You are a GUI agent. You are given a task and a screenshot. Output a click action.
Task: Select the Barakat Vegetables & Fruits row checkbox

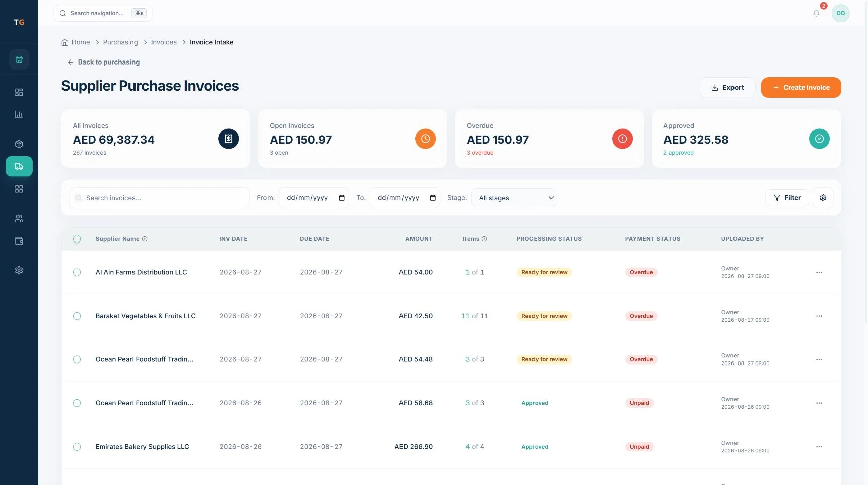click(77, 316)
